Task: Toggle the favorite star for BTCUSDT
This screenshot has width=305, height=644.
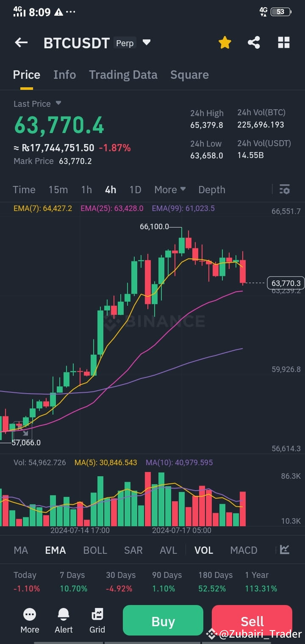Action: [x=225, y=42]
